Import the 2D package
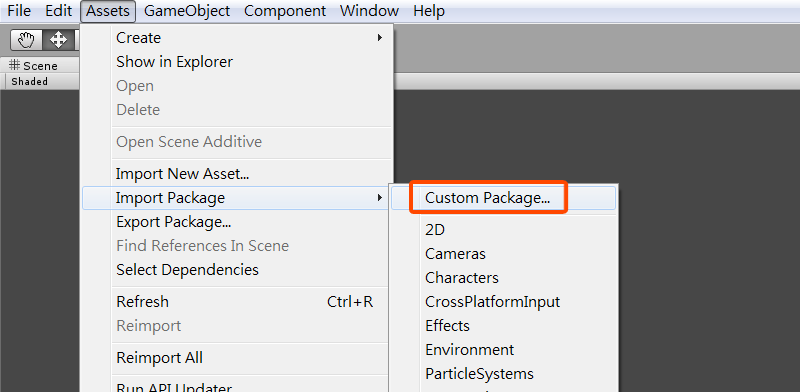 [x=504, y=230]
